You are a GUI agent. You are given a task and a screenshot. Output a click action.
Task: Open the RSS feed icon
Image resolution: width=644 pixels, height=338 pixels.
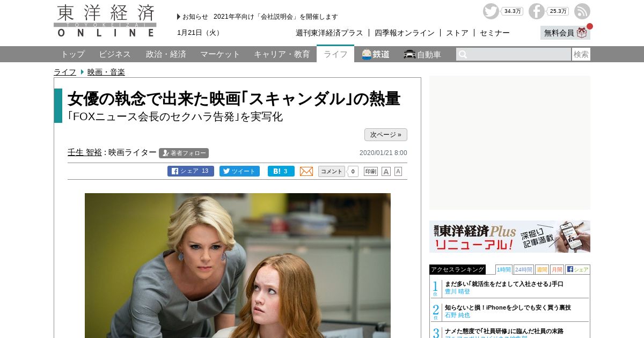(582, 11)
